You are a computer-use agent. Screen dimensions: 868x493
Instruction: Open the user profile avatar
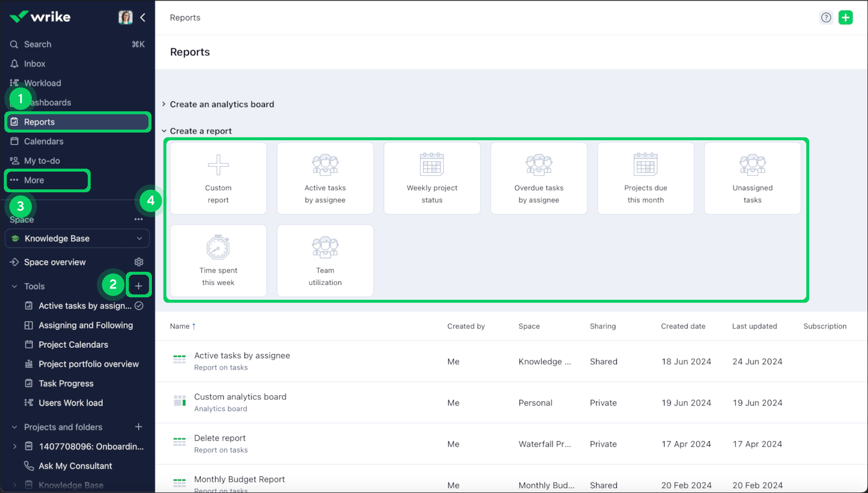pos(125,18)
